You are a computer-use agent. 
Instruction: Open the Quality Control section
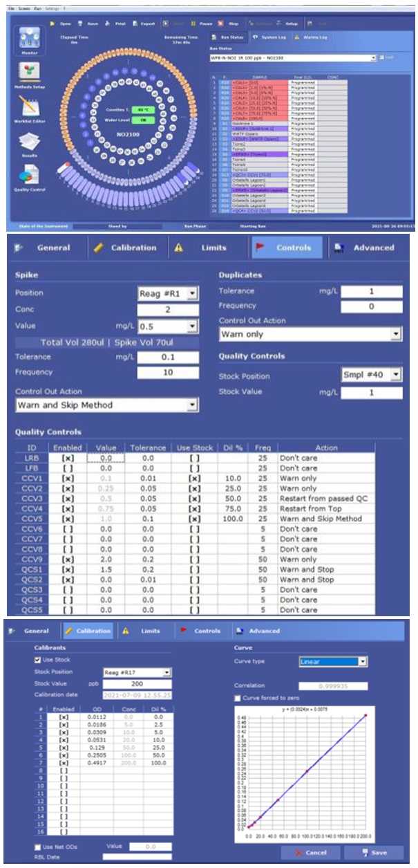pos(28,176)
